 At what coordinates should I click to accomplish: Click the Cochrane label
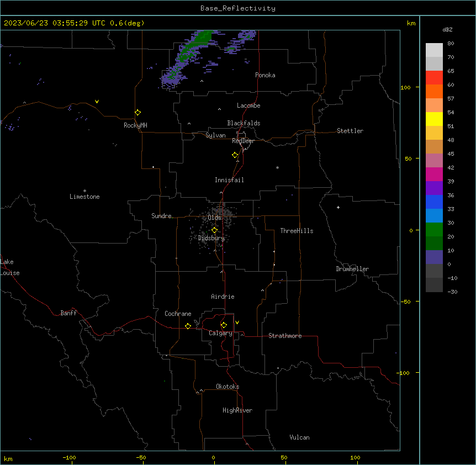pyautogui.click(x=178, y=314)
